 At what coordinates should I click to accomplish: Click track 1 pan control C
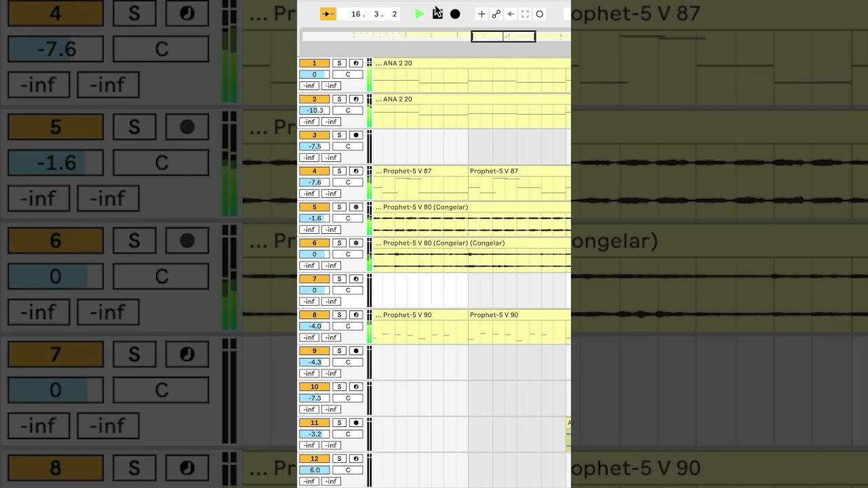348,75
